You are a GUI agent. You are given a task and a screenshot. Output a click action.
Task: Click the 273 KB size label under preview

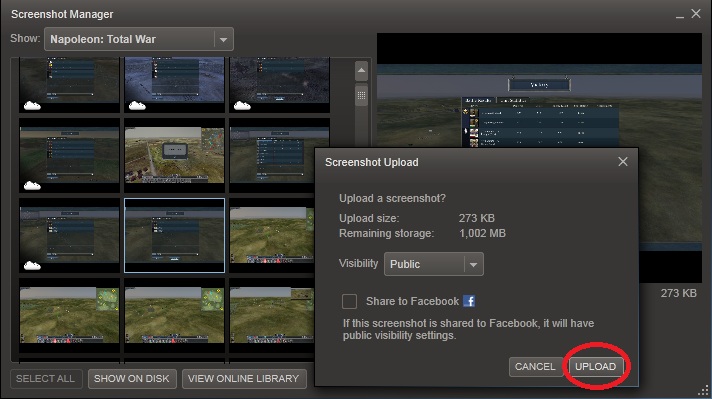point(678,293)
